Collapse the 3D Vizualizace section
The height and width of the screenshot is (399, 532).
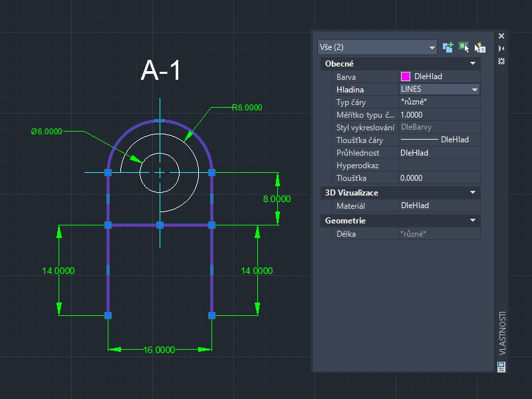[x=473, y=193]
